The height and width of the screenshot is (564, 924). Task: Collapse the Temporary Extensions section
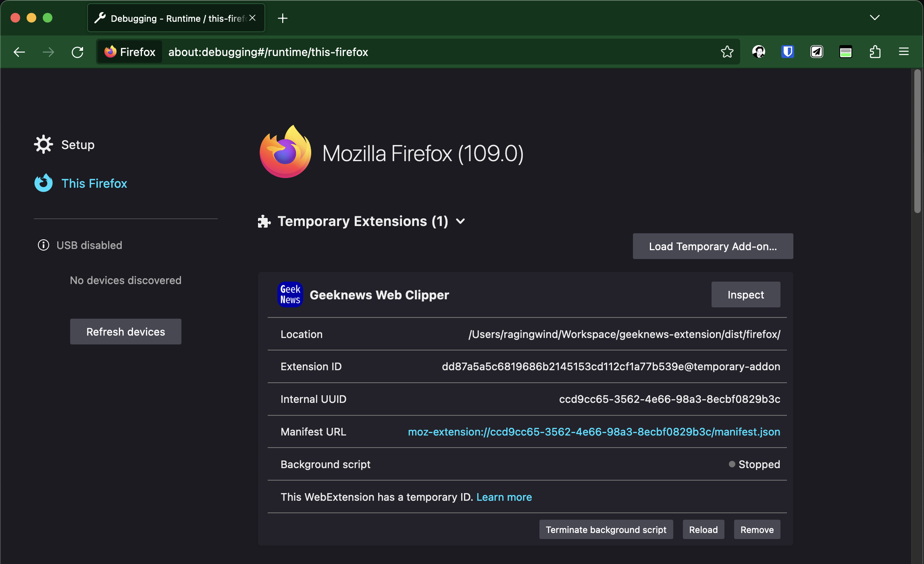point(460,221)
